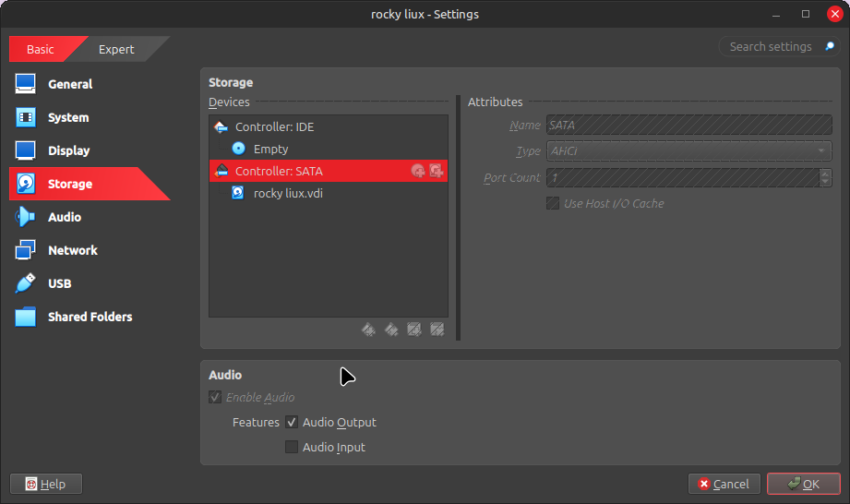Screen dimensions: 850x504
Task: Uncheck the Audio Output checkbox
Action: pos(292,423)
